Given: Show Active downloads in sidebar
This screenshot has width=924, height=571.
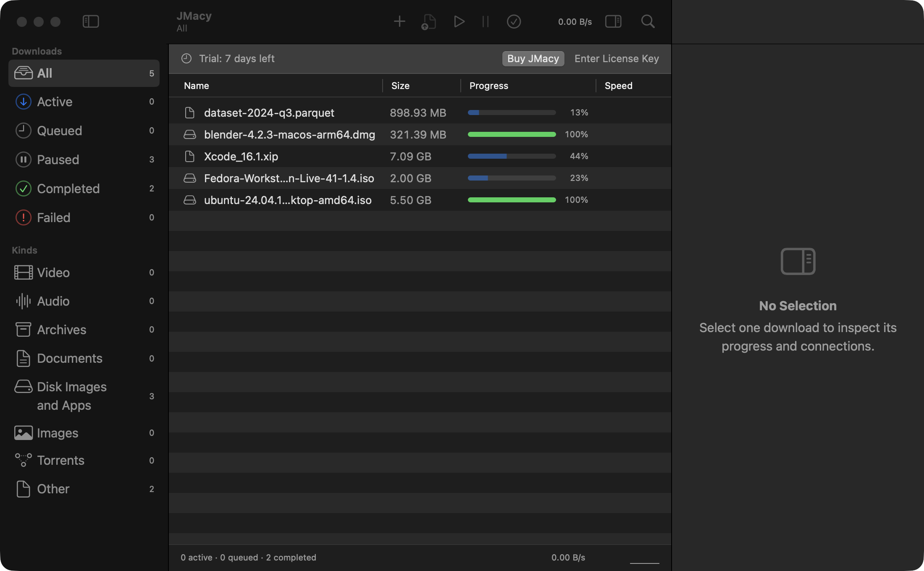Looking at the screenshot, I should pyautogui.click(x=84, y=102).
